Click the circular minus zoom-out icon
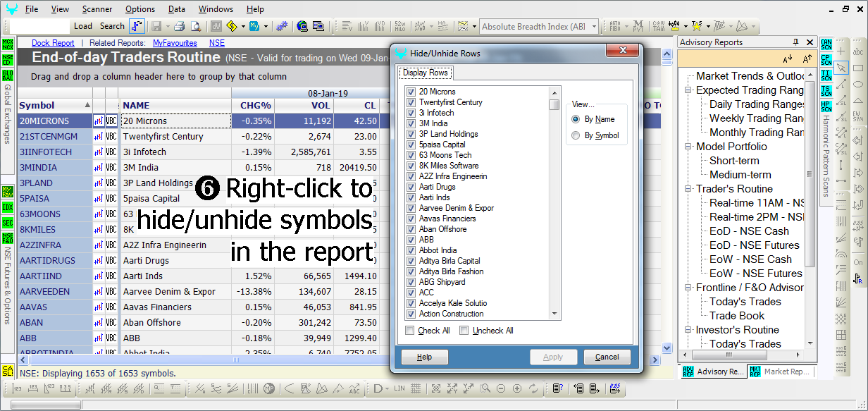The image size is (868, 411). point(501,388)
